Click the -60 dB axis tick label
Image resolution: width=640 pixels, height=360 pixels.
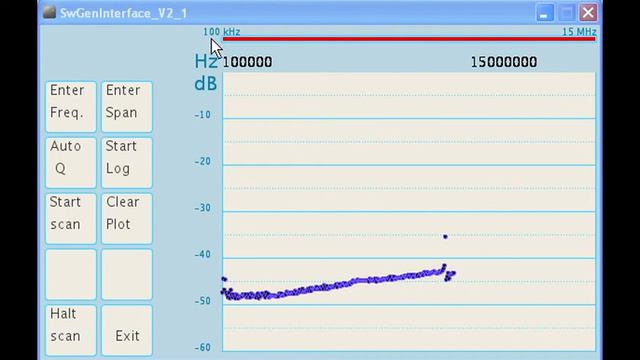tap(202, 347)
